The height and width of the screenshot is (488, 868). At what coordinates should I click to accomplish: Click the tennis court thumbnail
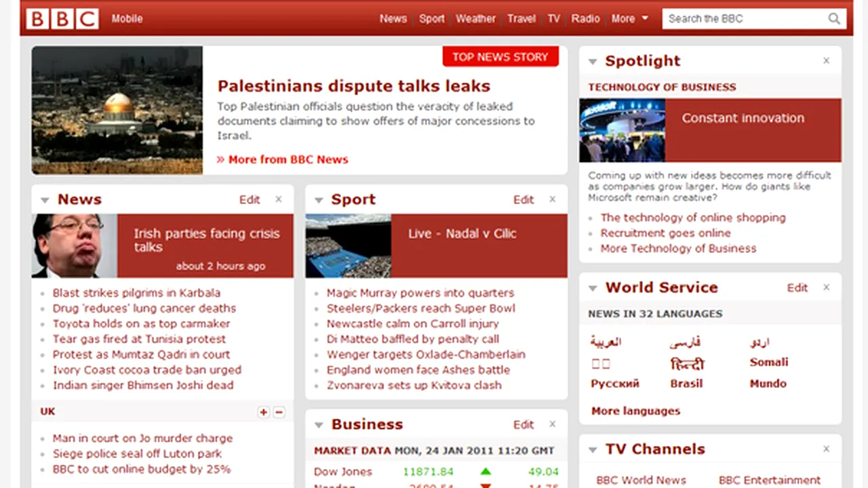click(349, 246)
